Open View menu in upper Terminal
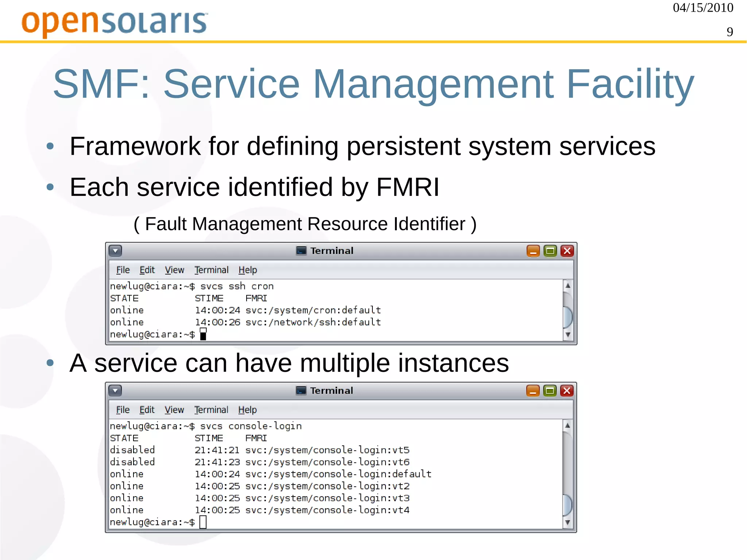This screenshot has width=747, height=560. pyautogui.click(x=174, y=270)
